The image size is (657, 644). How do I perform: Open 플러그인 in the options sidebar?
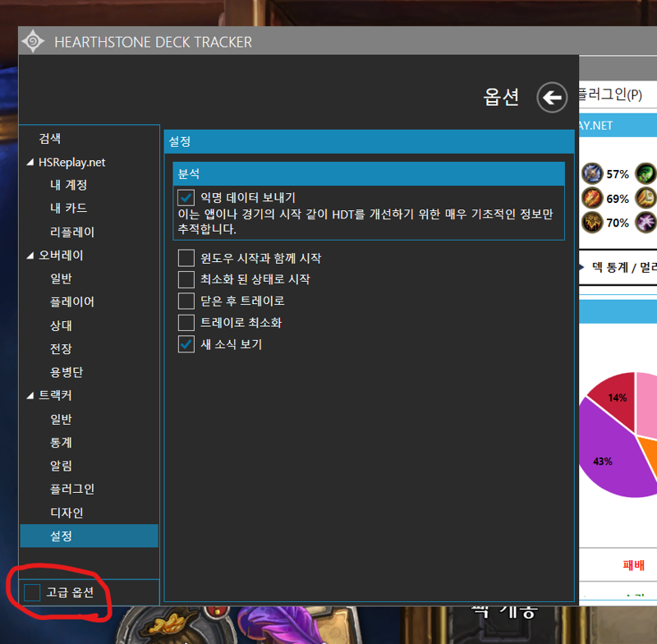72,489
